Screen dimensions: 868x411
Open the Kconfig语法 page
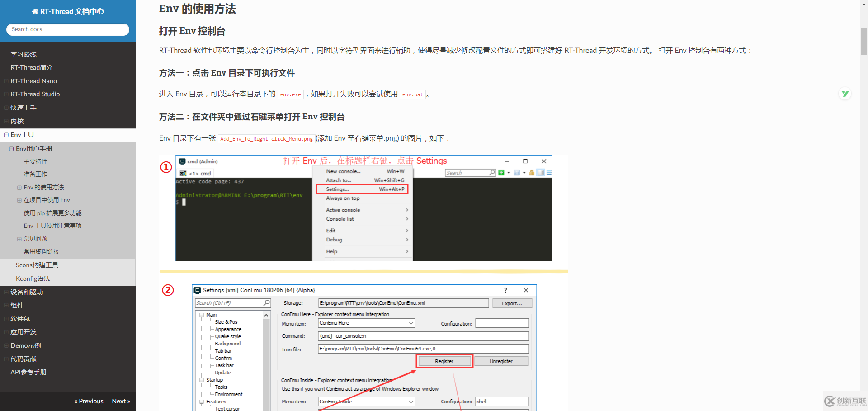coord(33,279)
